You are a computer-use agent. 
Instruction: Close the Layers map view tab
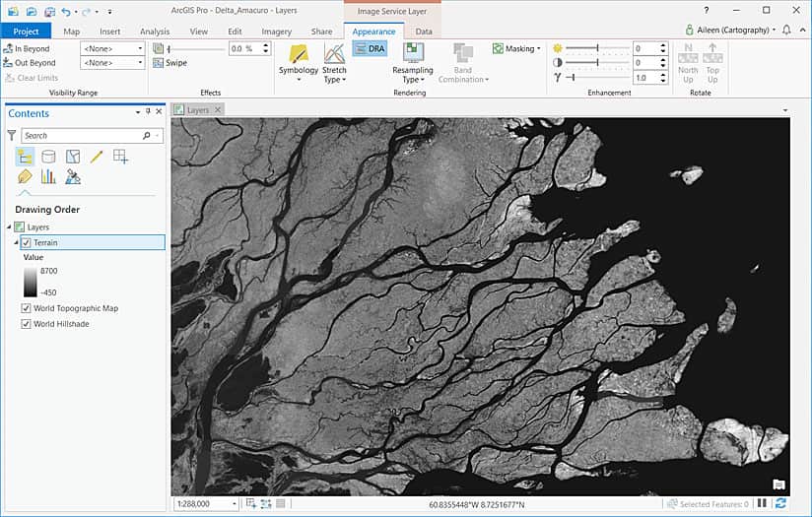pyautogui.click(x=218, y=109)
